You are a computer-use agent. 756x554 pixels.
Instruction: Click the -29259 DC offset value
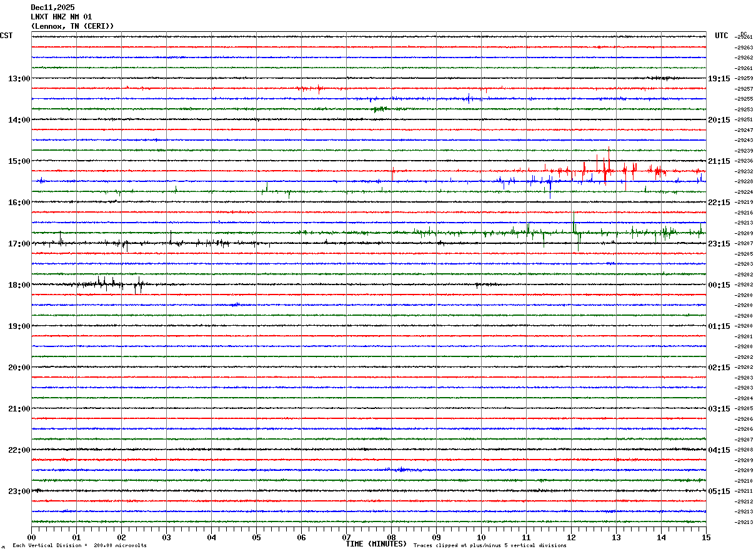coord(744,79)
